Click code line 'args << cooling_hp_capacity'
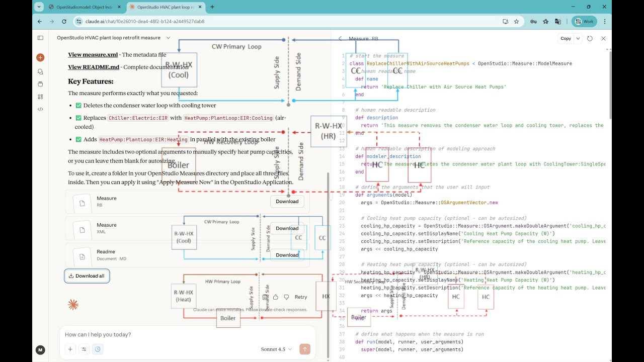Screen dimensions: 644x362 [399, 249]
